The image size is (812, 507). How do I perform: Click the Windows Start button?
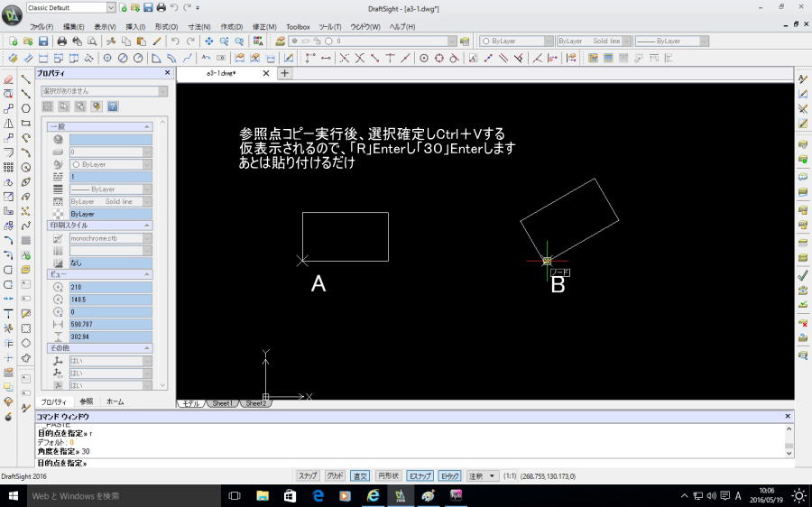[13, 495]
